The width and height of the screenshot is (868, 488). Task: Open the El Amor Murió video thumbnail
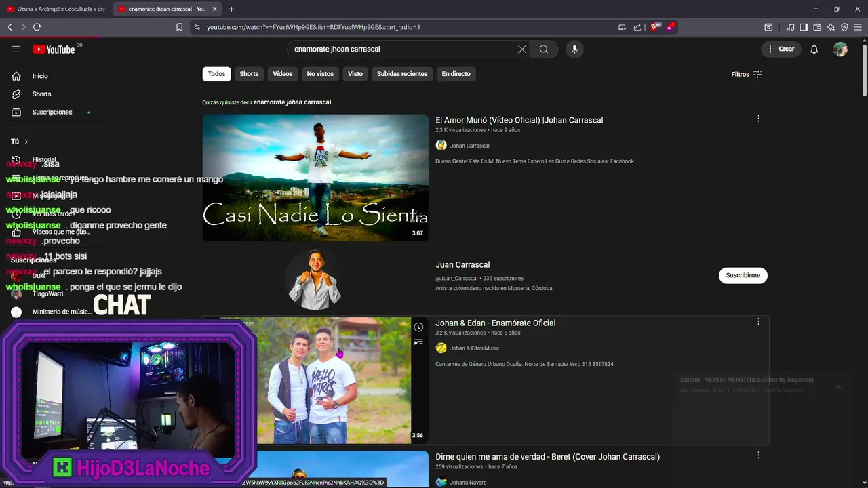click(315, 178)
